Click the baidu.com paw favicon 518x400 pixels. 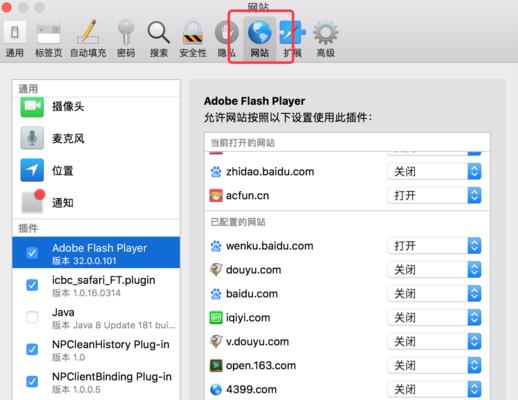coord(216,294)
